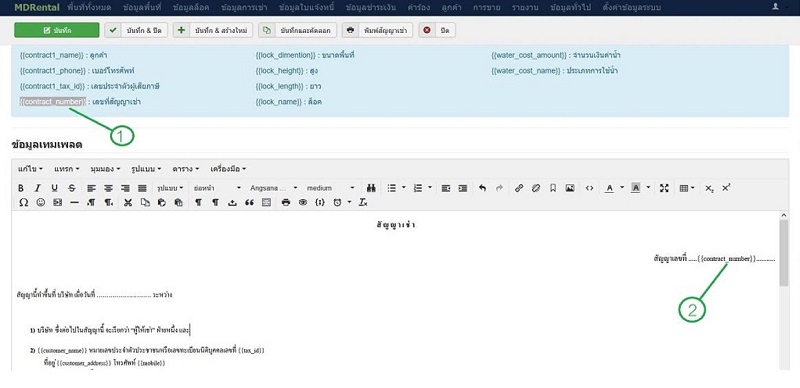Open the มุมมอง view menu
This screenshot has height=388, width=800.
[105, 169]
